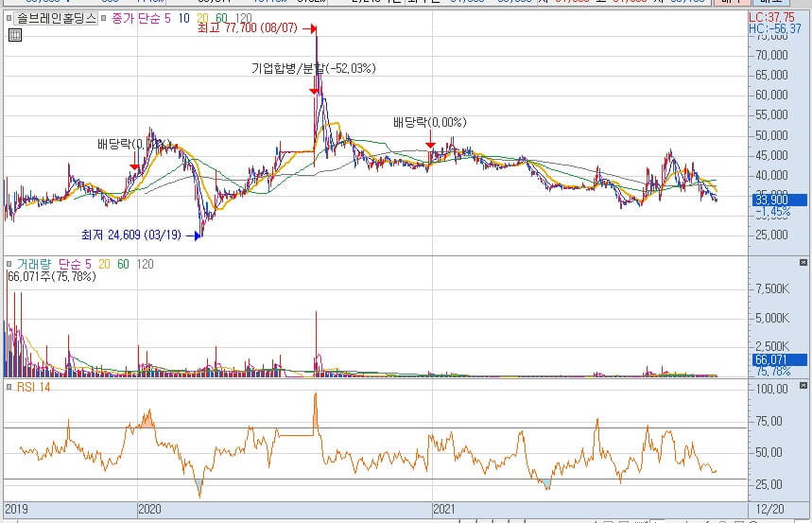Click the 66,071주(75.78%) volume readout
The height and width of the screenshot is (523, 812).
(x=52, y=277)
